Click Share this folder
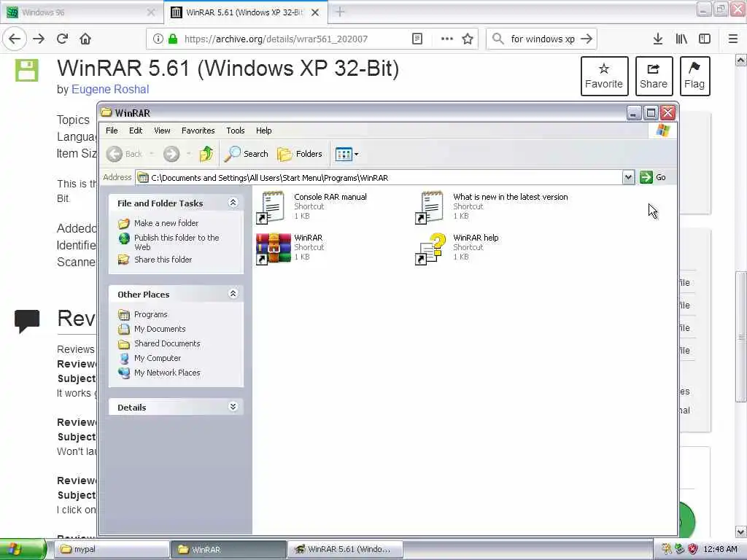The width and height of the screenshot is (747, 560). 163,260
